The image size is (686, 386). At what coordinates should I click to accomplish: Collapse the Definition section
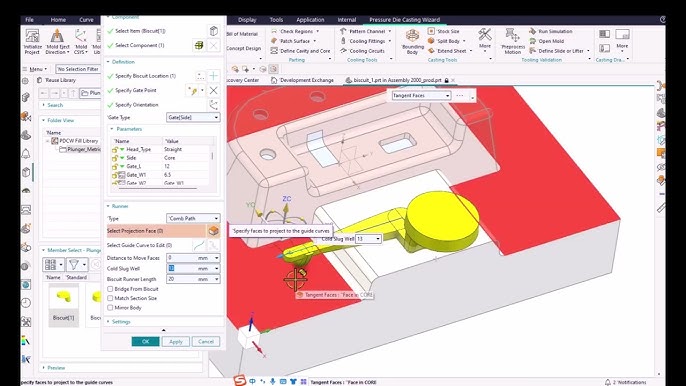point(108,62)
